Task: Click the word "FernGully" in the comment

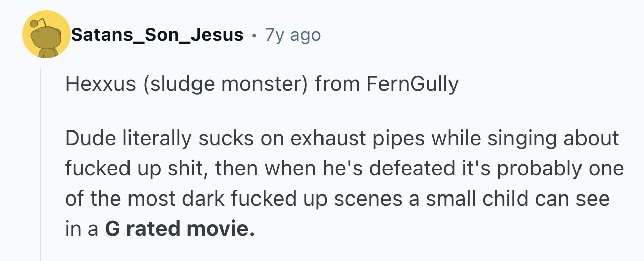Action: tap(412, 84)
